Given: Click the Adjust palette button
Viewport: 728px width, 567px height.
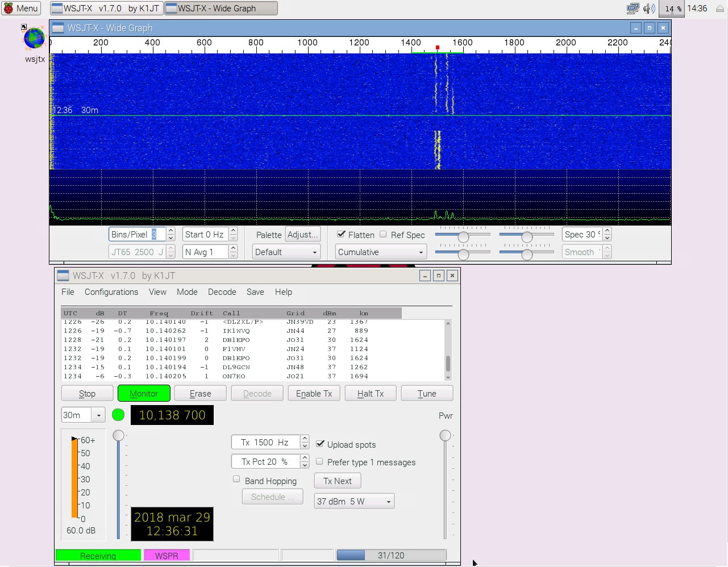Looking at the screenshot, I should click(x=302, y=234).
